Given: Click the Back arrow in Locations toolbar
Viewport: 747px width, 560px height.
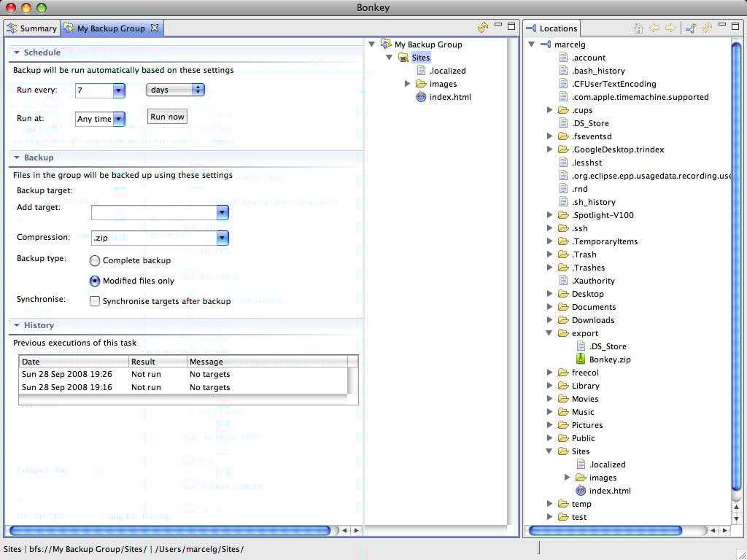Looking at the screenshot, I should pyautogui.click(x=654, y=28).
